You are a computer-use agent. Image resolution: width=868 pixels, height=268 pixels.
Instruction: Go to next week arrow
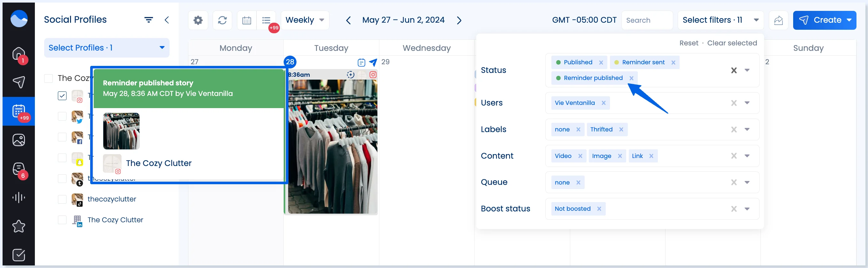(459, 20)
